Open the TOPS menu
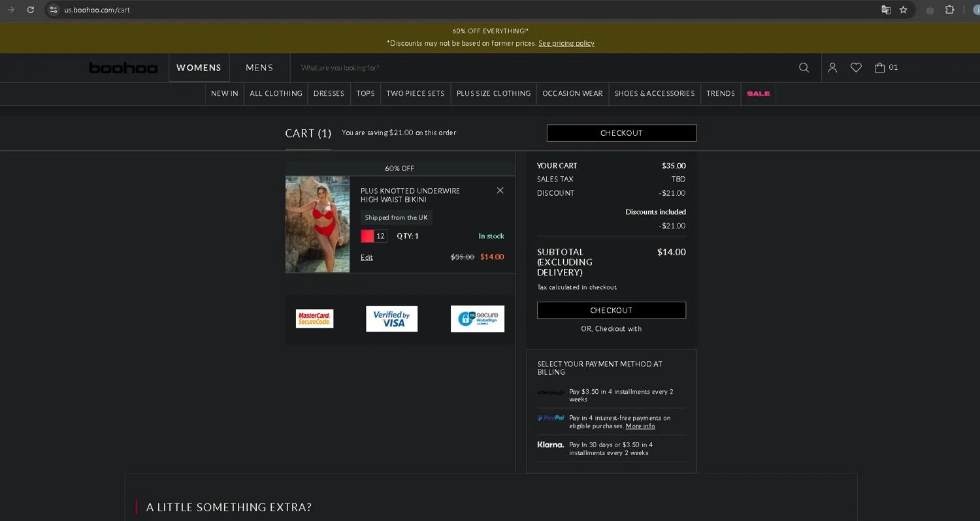The height and width of the screenshot is (521, 980). (366, 93)
